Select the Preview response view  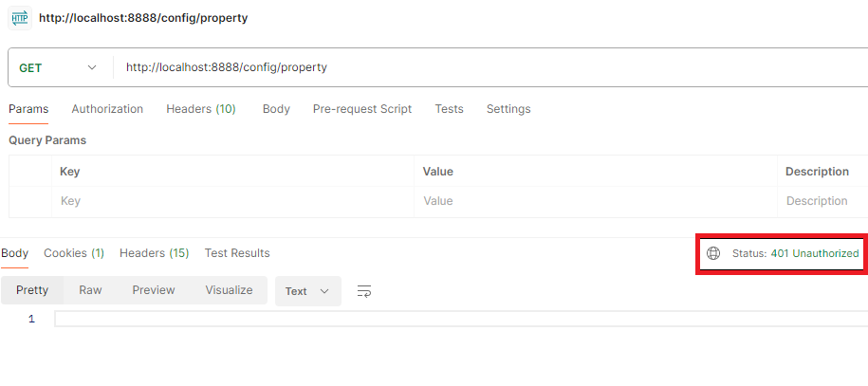tap(153, 290)
